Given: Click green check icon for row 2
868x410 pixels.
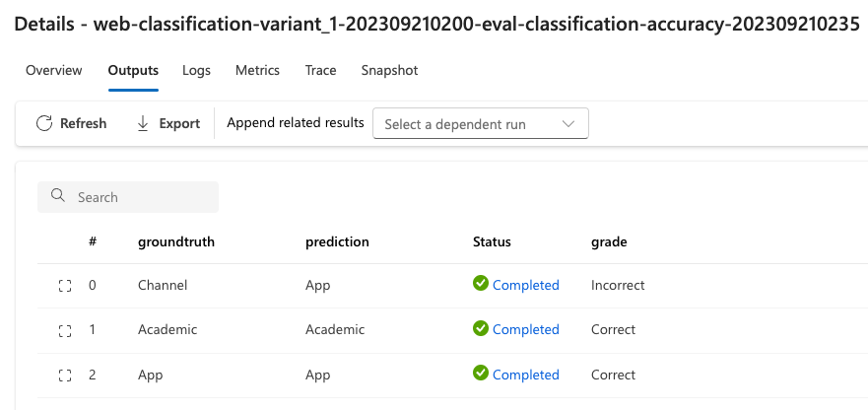Looking at the screenshot, I should click(x=481, y=374).
